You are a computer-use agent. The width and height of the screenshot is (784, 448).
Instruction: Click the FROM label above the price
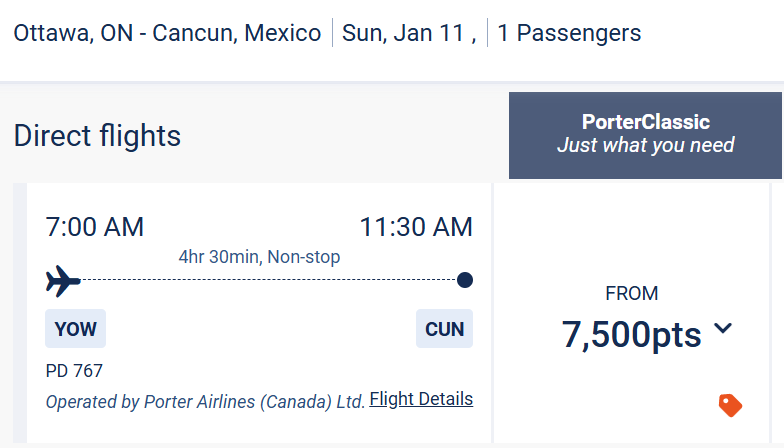[x=632, y=294]
